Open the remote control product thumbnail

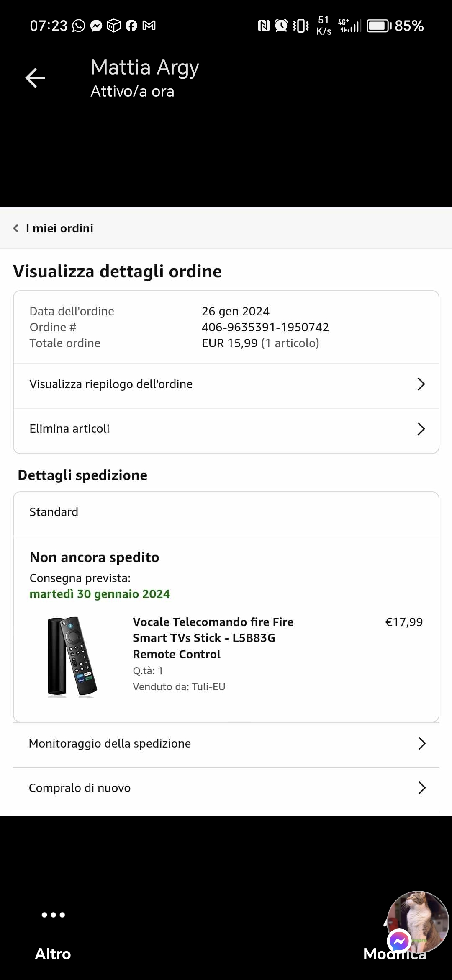72,657
